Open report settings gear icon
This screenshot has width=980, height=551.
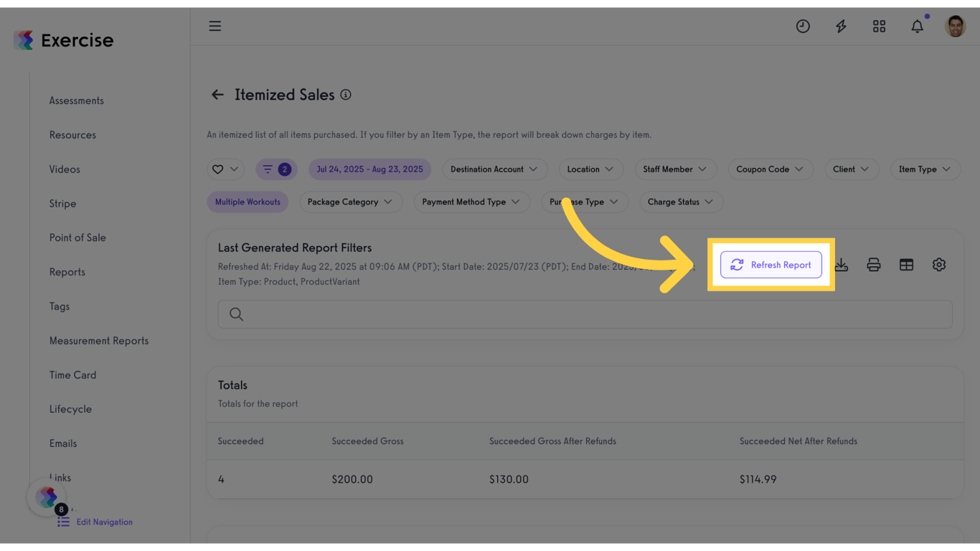[938, 265]
